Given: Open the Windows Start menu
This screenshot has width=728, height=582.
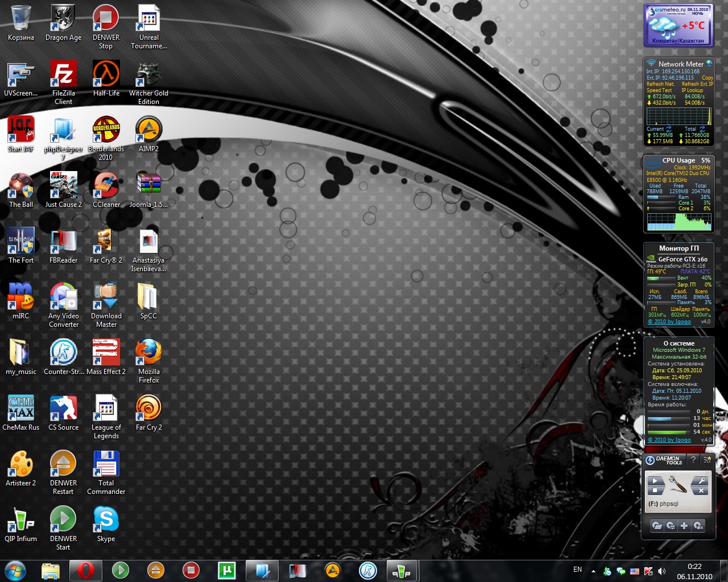Looking at the screenshot, I should click(x=15, y=570).
